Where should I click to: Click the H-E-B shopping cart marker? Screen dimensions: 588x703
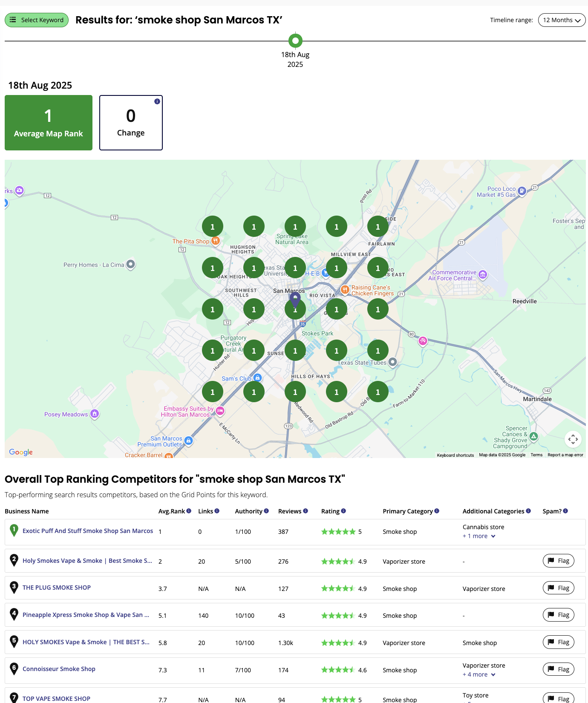point(325,274)
